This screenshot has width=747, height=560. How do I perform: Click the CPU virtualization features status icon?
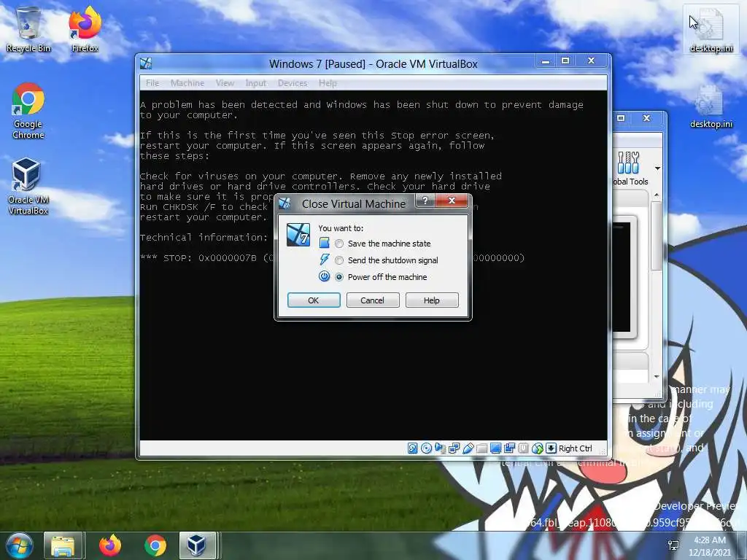(523, 448)
